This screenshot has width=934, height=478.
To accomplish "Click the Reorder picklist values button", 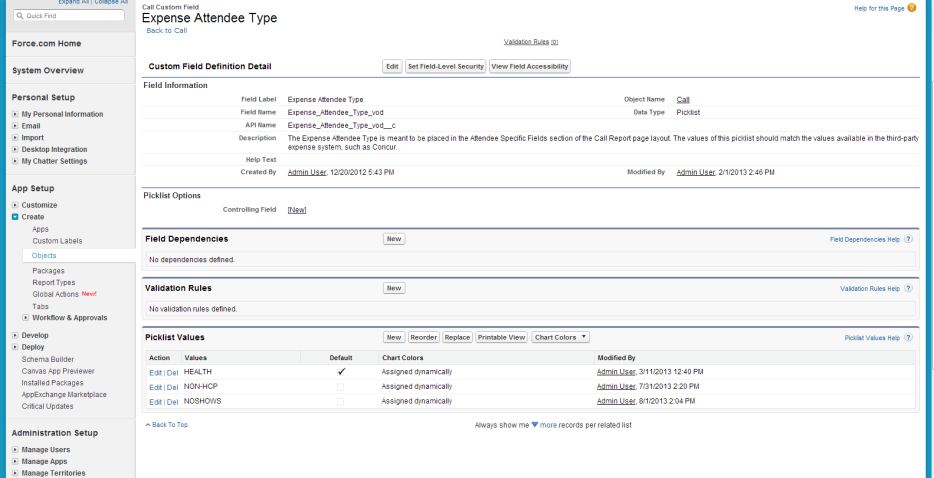I will (x=424, y=338).
